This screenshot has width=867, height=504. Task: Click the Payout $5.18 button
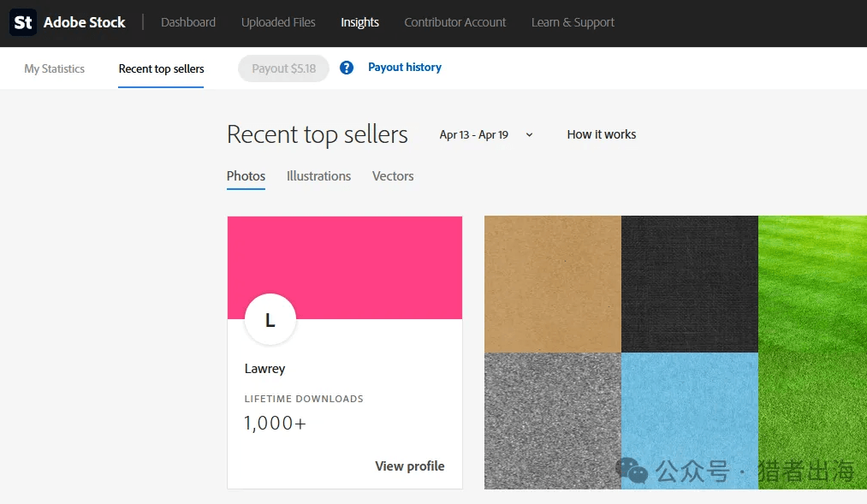tap(283, 68)
